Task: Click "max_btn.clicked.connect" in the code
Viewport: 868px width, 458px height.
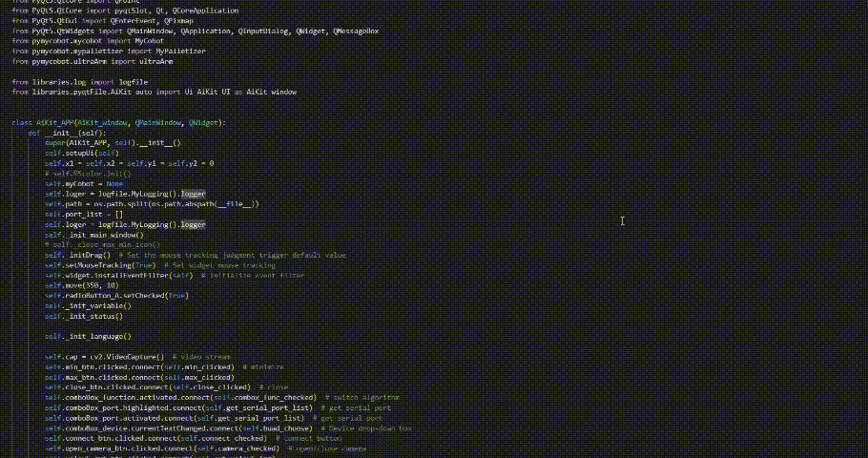Action: 113,377
